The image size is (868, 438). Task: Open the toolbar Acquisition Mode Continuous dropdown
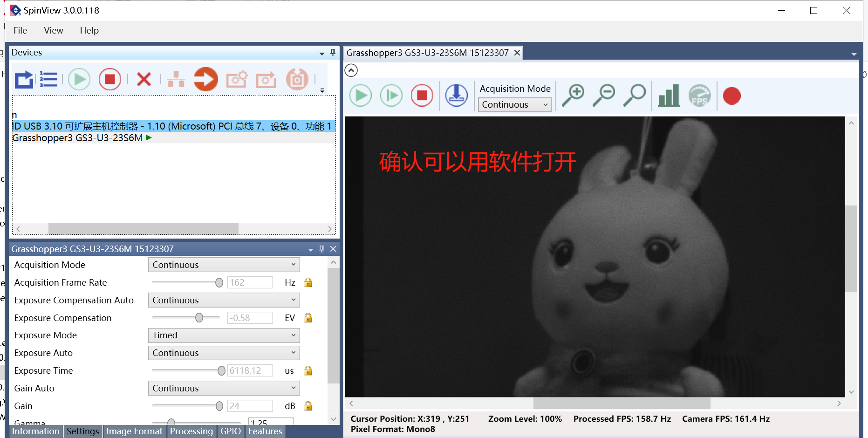[514, 104]
